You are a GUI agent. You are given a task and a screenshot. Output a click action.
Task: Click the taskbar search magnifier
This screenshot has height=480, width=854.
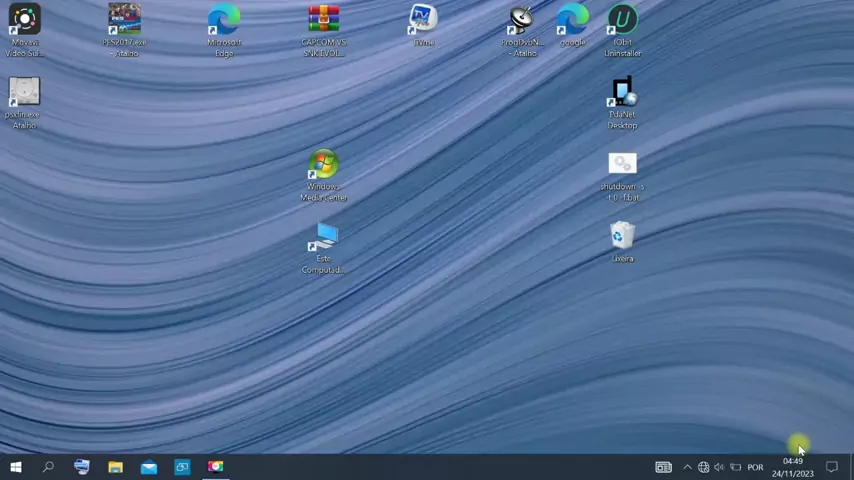48,467
